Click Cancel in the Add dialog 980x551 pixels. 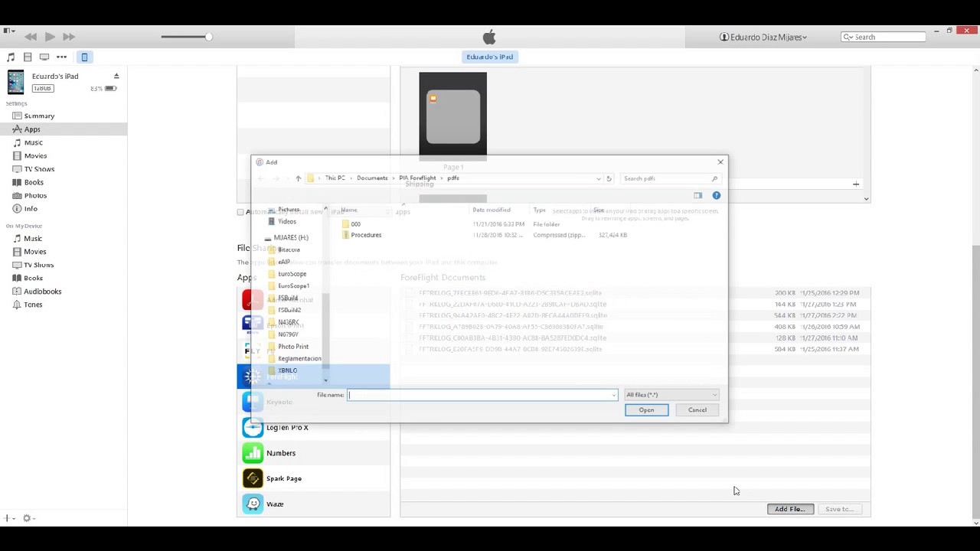tap(697, 410)
